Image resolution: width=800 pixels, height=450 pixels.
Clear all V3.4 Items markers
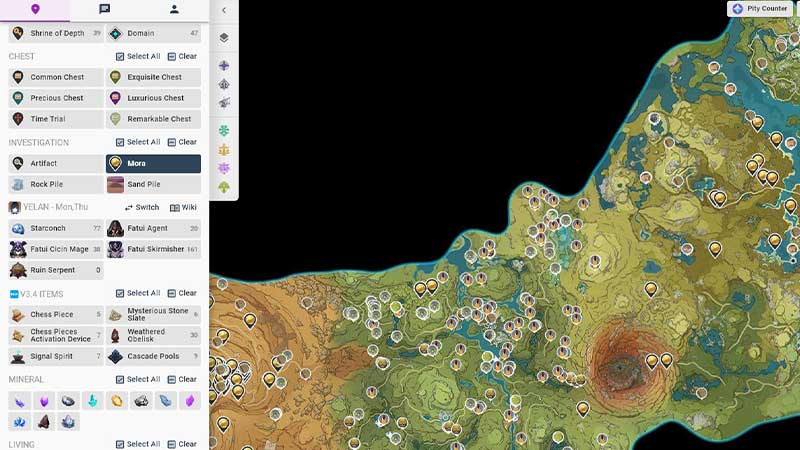[x=182, y=293]
